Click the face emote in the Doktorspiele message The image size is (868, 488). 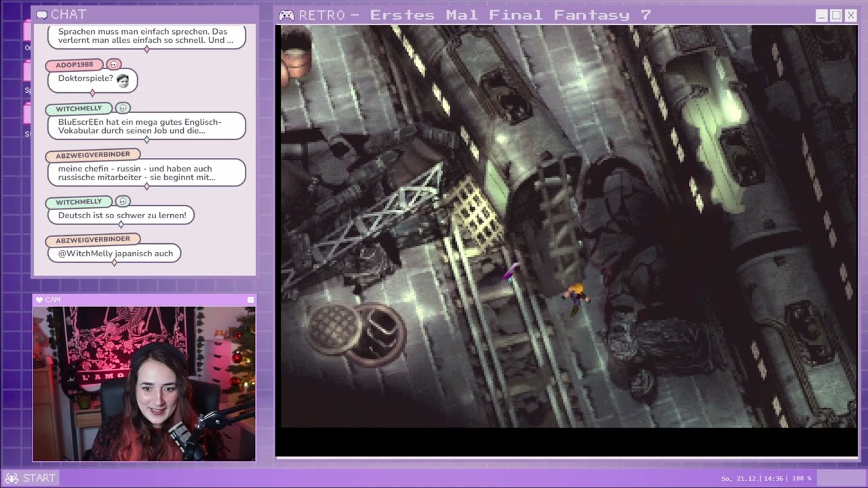point(122,81)
